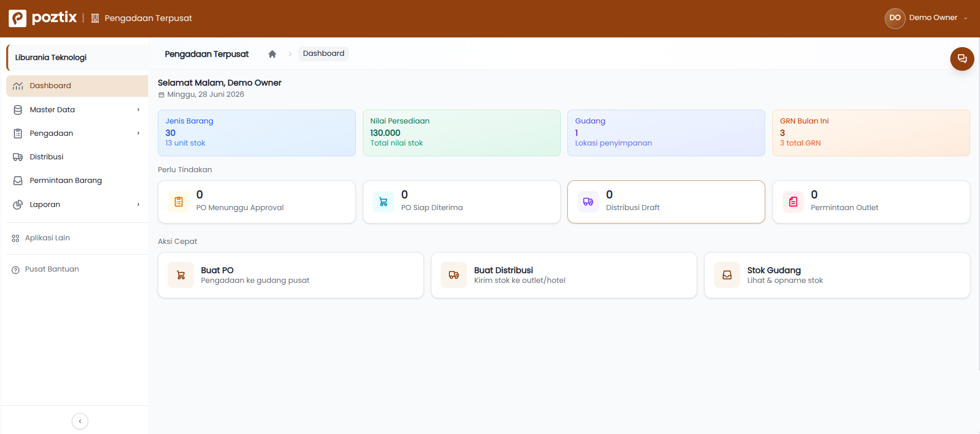Expand the Pengadaan submenu chevron
This screenshot has height=434, width=980.
coord(138,133)
